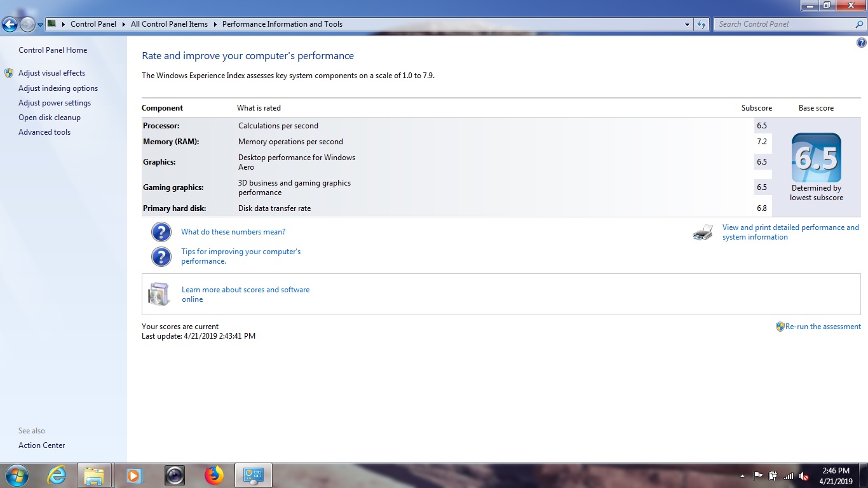Click the software box icon for online scores
Image resolution: width=868 pixels, height=488 pixels.
pyautogui.click(x=159, y=294)
